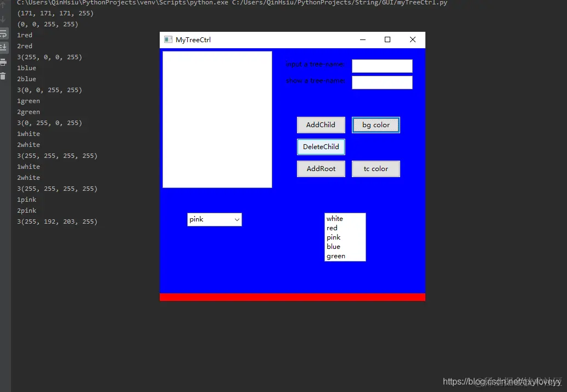
Task: Open the pink combo box dropdown arrow
Action: (237, 220)
